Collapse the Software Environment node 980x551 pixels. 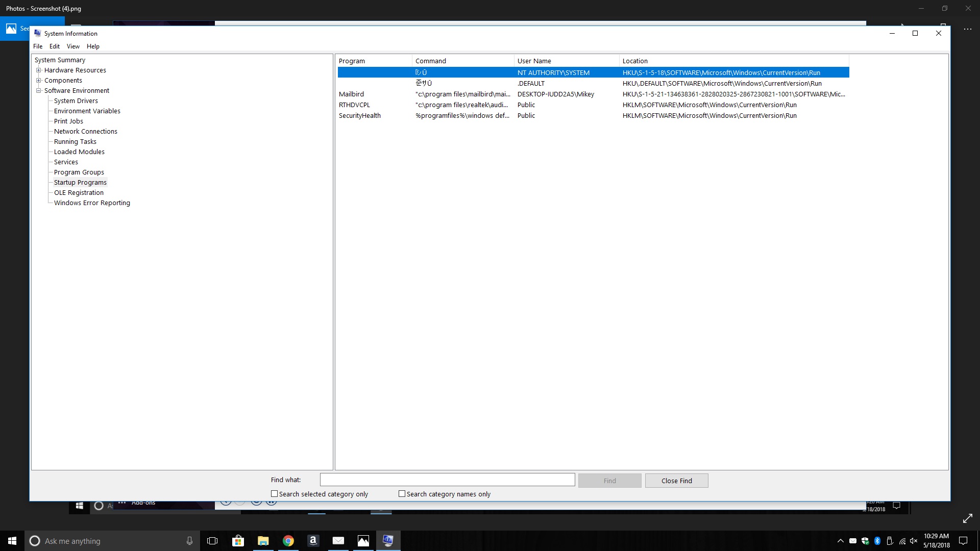click(x=38, y=91)
